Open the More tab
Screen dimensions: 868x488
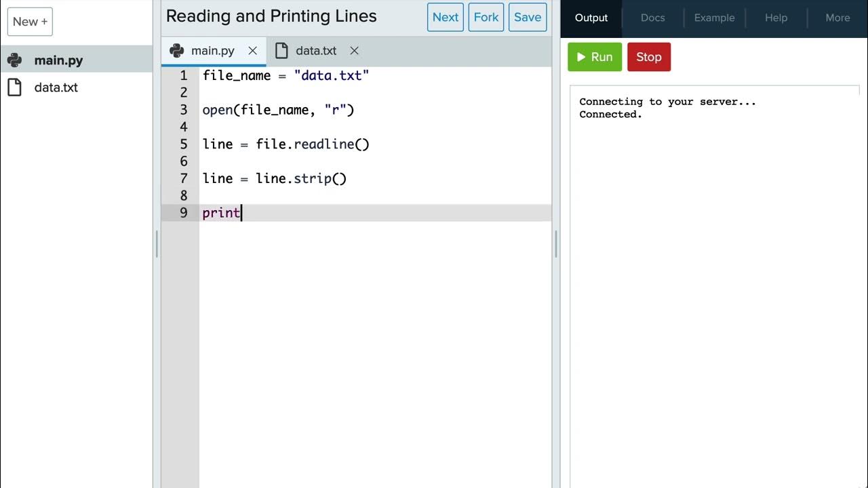837,18
